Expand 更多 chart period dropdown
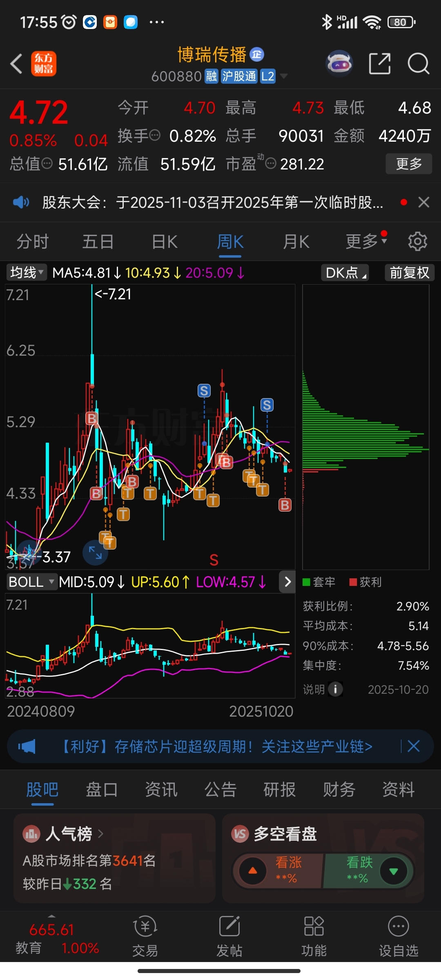The height and width of the screenshot is (980, 441). click(x=366, y=241)
